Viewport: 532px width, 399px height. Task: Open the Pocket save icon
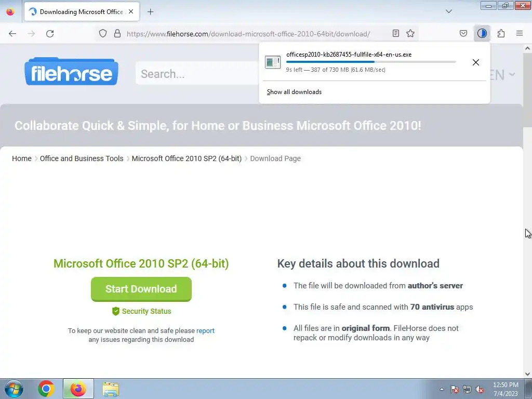click(x=463, y=33)
